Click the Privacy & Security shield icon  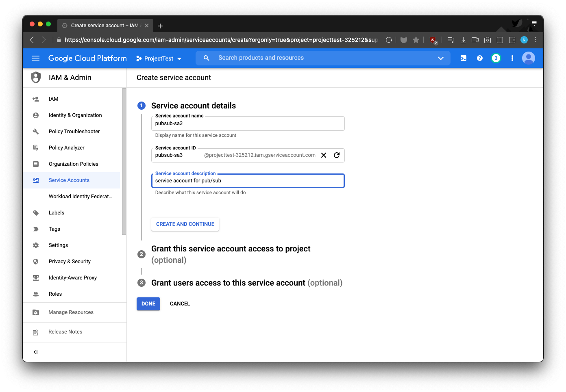(x=36, y=261)
